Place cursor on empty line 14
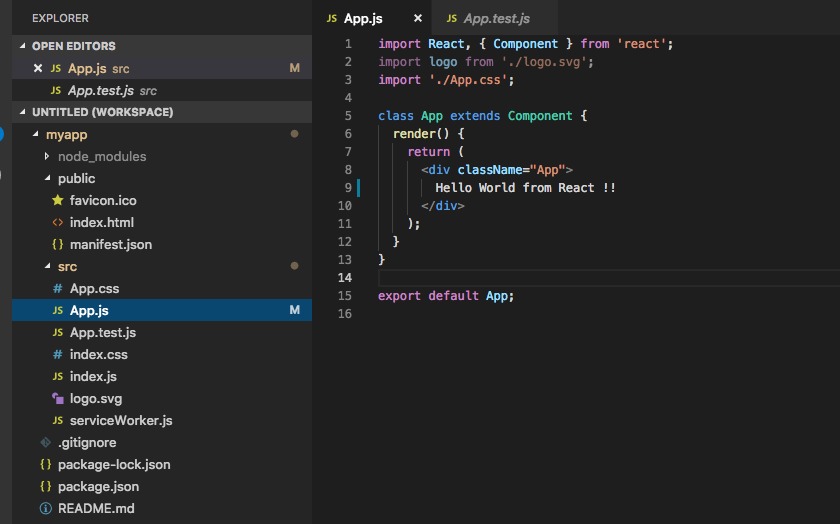 600,278
